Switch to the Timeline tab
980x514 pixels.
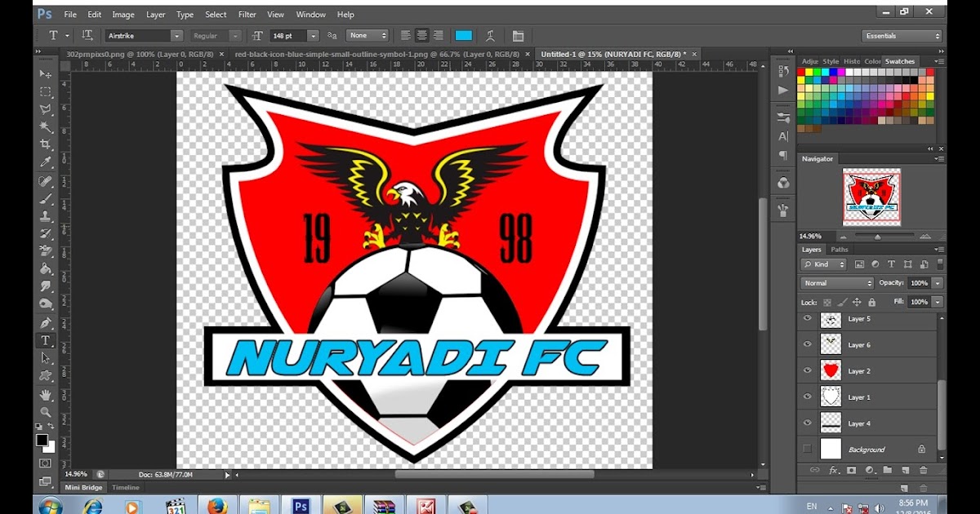tap(126, 487)
